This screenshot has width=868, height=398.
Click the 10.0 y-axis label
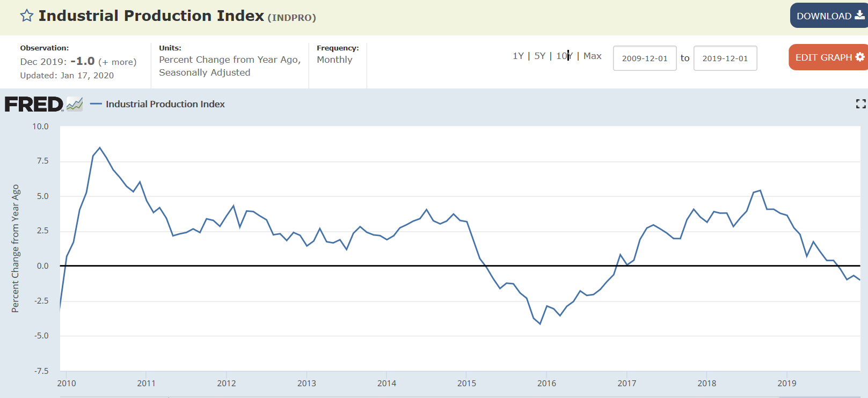coord(40,127)
